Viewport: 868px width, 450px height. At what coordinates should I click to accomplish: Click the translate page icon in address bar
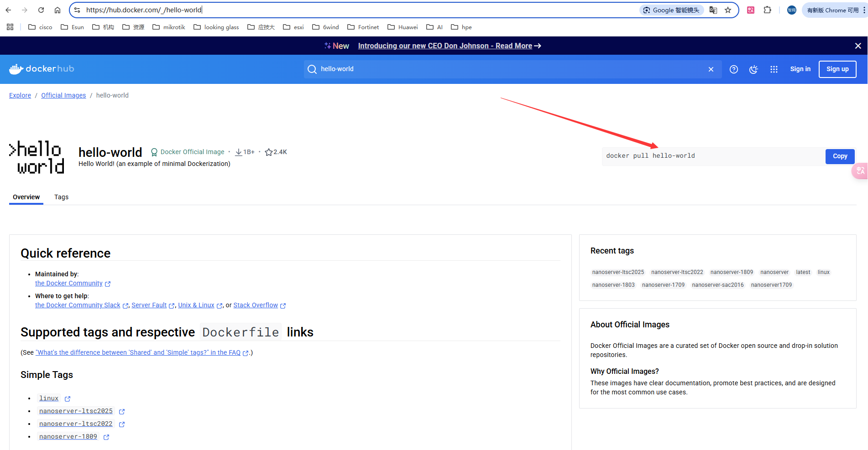coord(713,10)
